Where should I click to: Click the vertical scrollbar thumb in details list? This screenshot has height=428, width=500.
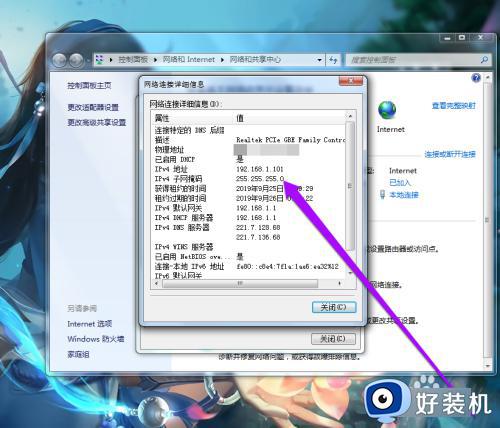click(350, 186)
